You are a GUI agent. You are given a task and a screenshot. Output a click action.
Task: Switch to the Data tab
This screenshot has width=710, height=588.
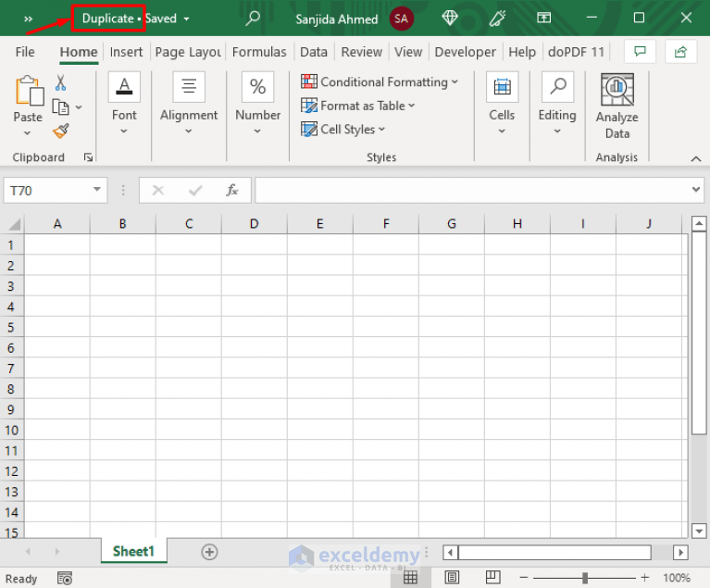click(x=313, y=52)
